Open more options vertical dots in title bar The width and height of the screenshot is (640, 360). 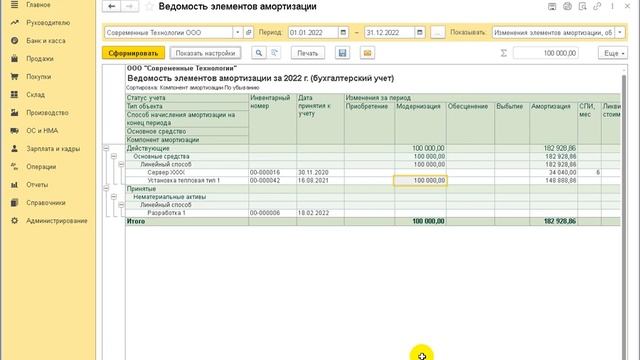click(x=612, y=6)
